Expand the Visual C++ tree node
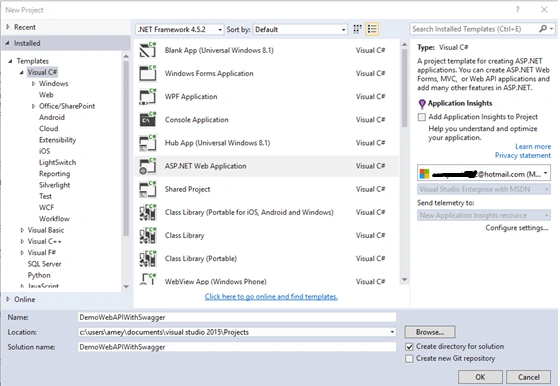560x386 pixels. (x=22, y=241)
